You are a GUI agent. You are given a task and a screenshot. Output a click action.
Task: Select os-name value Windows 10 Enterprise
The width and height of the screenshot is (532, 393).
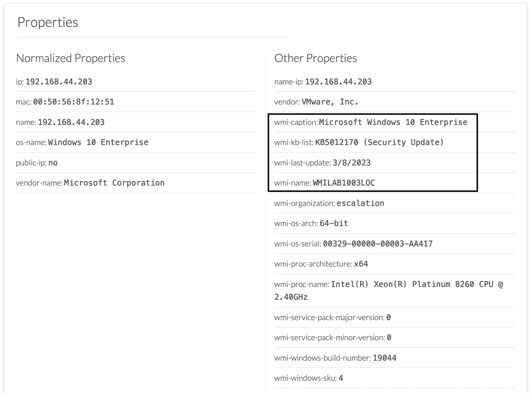point(98,142)
